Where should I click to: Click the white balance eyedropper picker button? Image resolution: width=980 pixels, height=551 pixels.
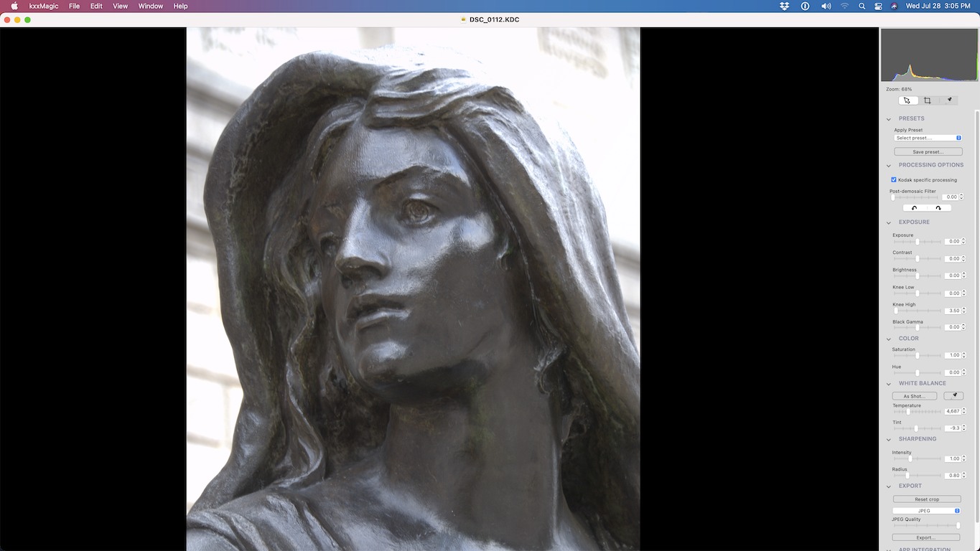click(x=954, y=395)
